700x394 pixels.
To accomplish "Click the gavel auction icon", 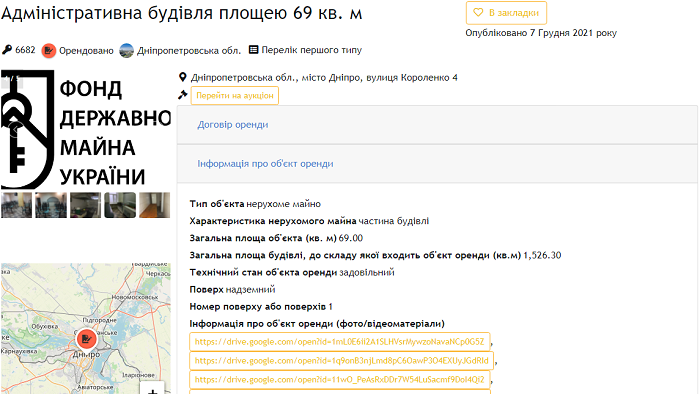I will coord(182,95).
